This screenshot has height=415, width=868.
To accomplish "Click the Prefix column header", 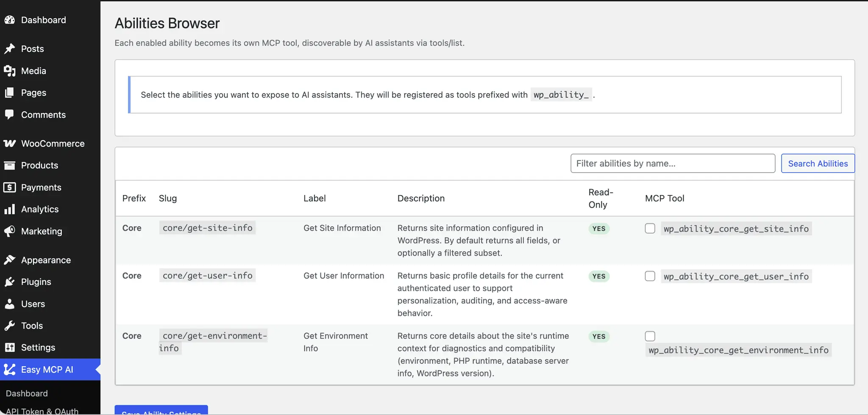I will (x=134, y=198).
